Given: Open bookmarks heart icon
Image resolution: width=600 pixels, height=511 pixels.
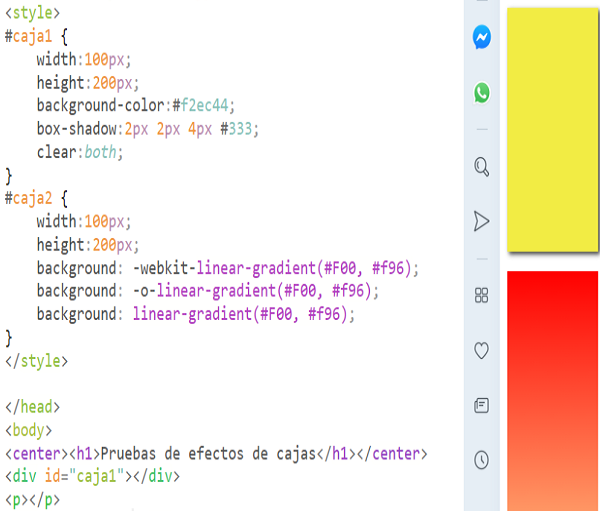Looking at the screenshot, I should (x=481, y=350).
